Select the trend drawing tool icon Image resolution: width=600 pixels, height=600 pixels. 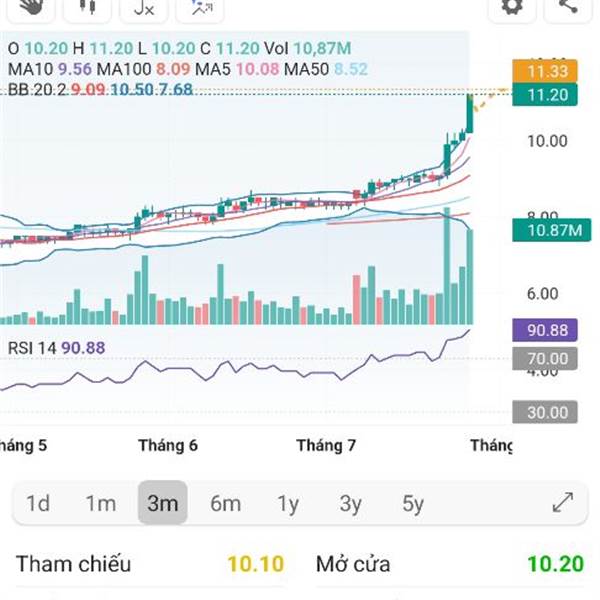200,8
